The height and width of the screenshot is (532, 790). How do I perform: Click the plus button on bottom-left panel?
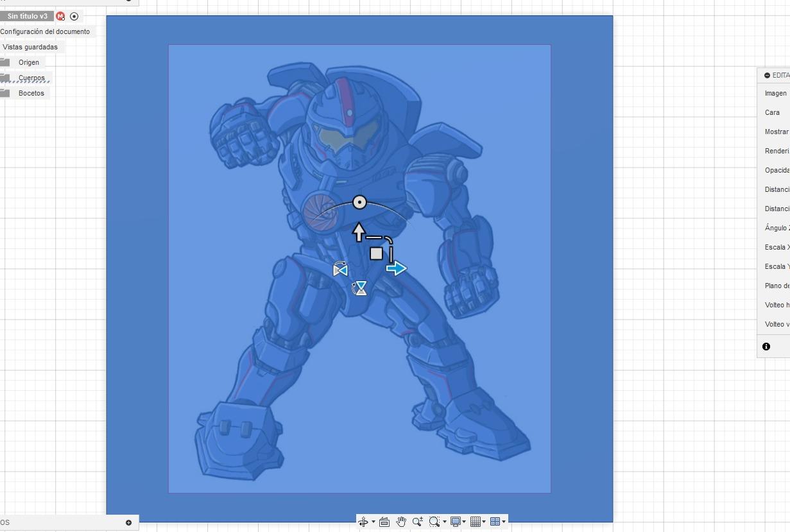[128, 522]
